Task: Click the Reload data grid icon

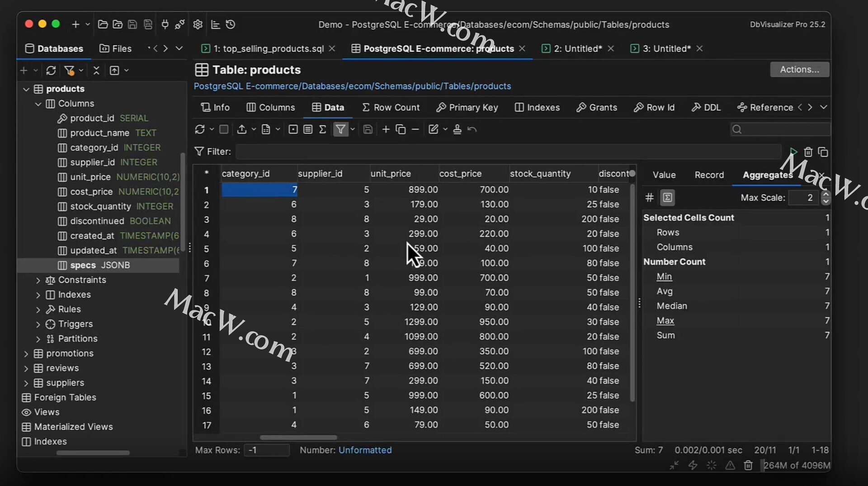Action: (x=199, y=129)
